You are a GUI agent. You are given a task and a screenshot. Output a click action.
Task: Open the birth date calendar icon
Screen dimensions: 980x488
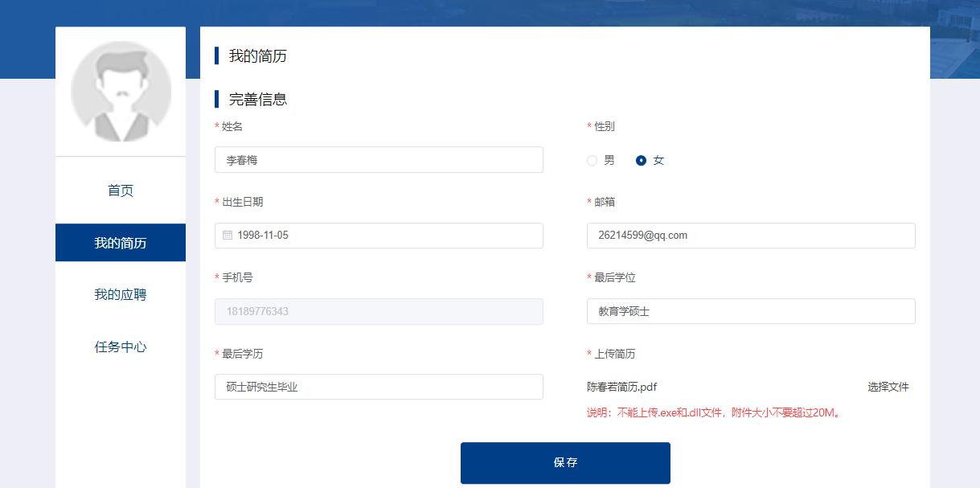pyautogui.click(x=228, y=235)
